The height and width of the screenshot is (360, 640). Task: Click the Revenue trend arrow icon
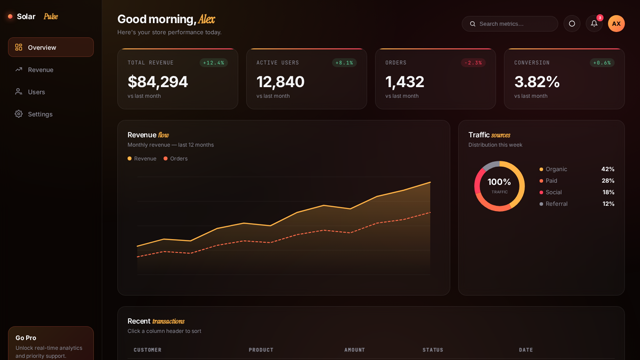(x=18, y=70)
